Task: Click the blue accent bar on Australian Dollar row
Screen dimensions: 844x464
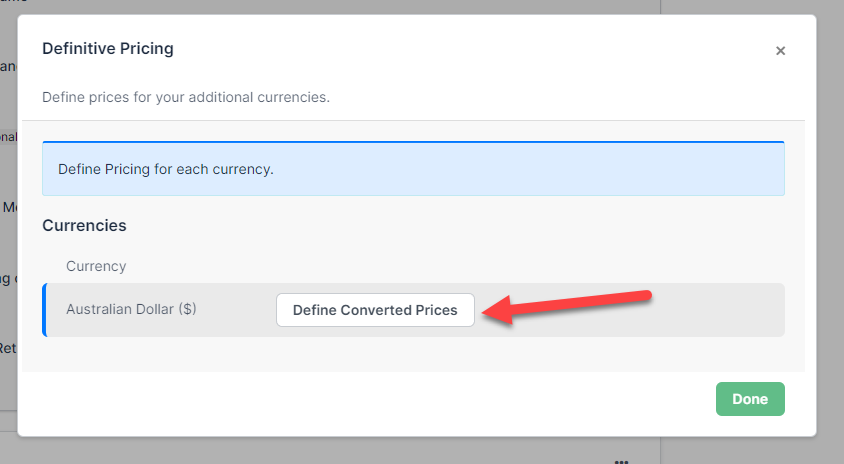Action: click(x=44, y=310)
